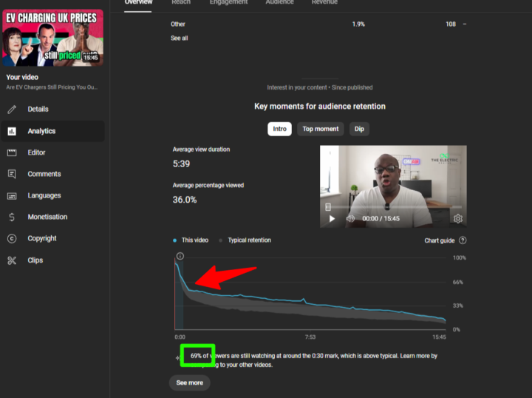Switch to the Engagement tab

228,3
